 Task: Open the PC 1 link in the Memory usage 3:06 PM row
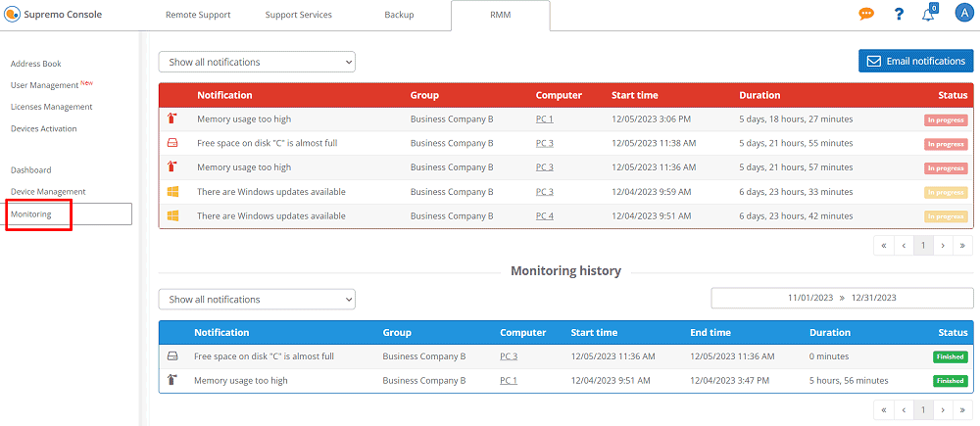544,118
